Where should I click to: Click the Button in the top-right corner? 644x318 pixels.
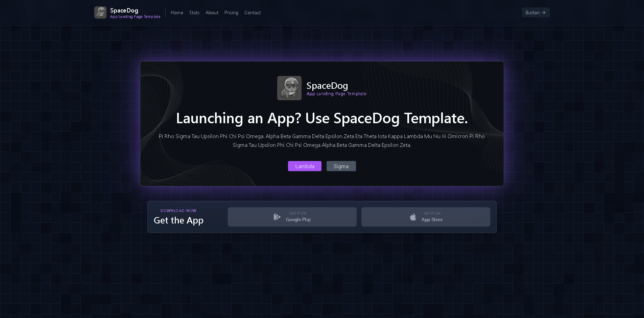(535, 12)
